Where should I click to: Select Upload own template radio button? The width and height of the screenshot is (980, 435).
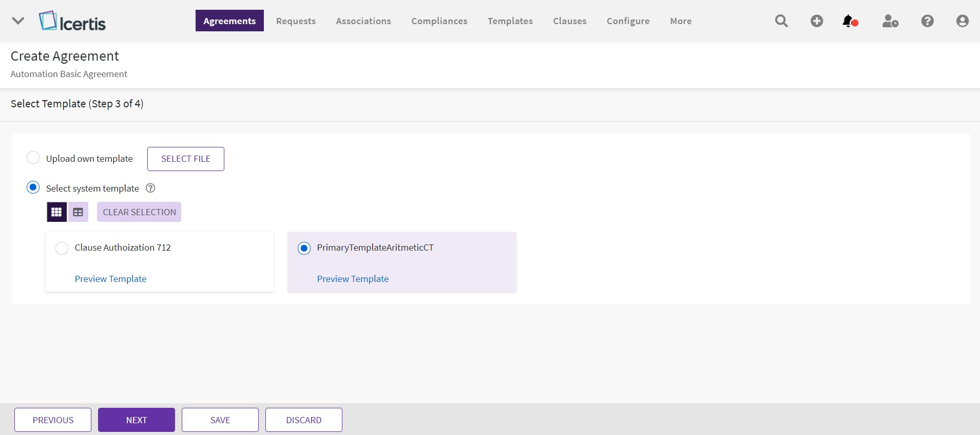coord(33,158)
